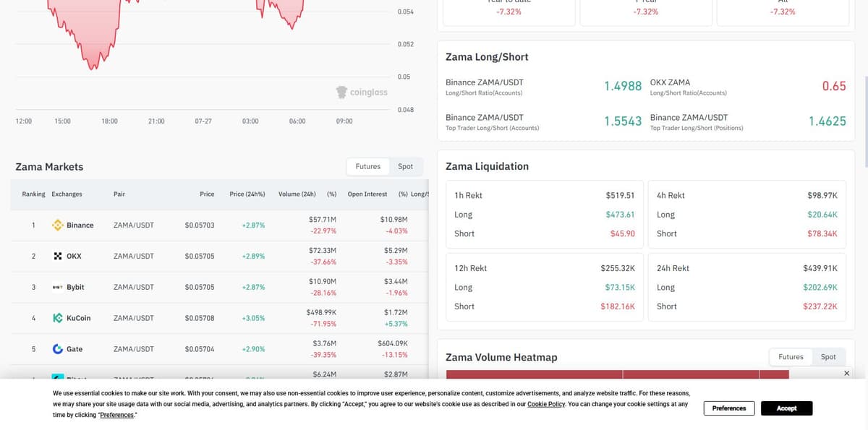Image resolution: width=868 pixels, height=430 pixels.
Task: Sort table by Ranking header
Action: pyautogui.click(x=33, y=194)
